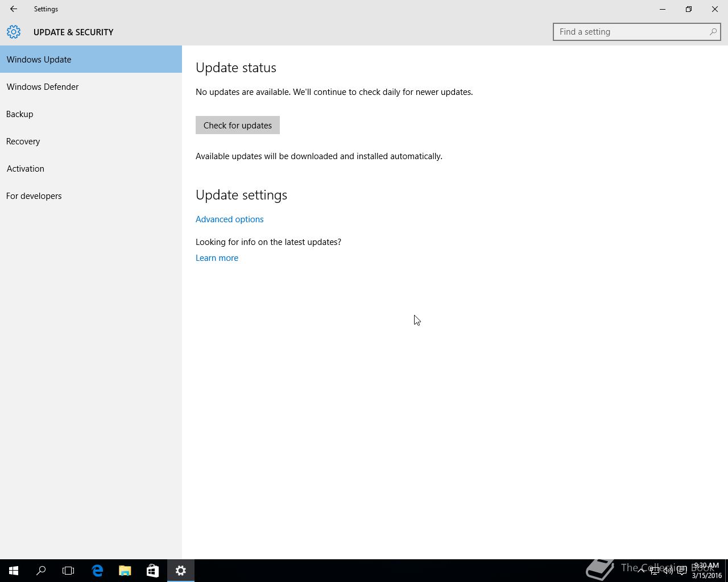Open the For developers section

(x=91, y=196)
